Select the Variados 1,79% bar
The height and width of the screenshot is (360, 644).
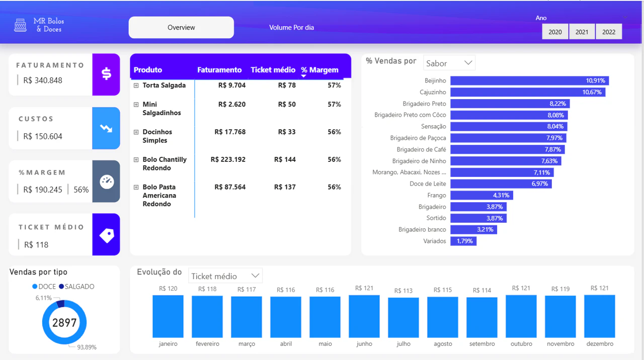click(463, 241)
